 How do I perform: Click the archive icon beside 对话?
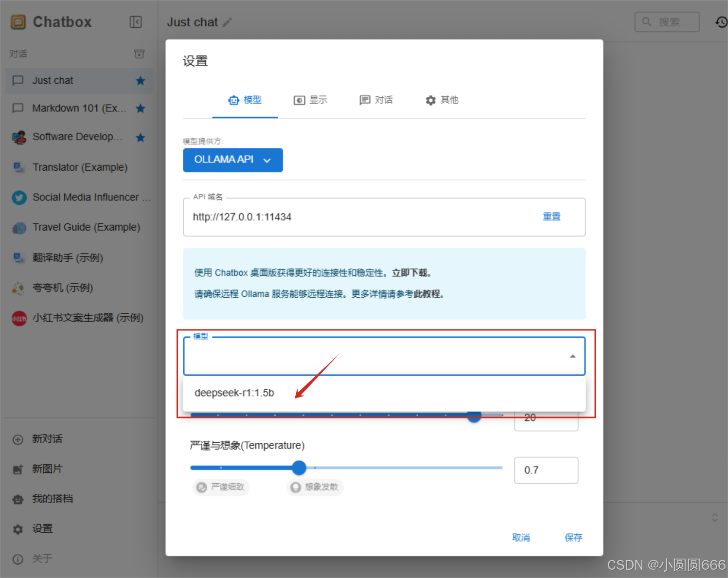pos(140,54)
